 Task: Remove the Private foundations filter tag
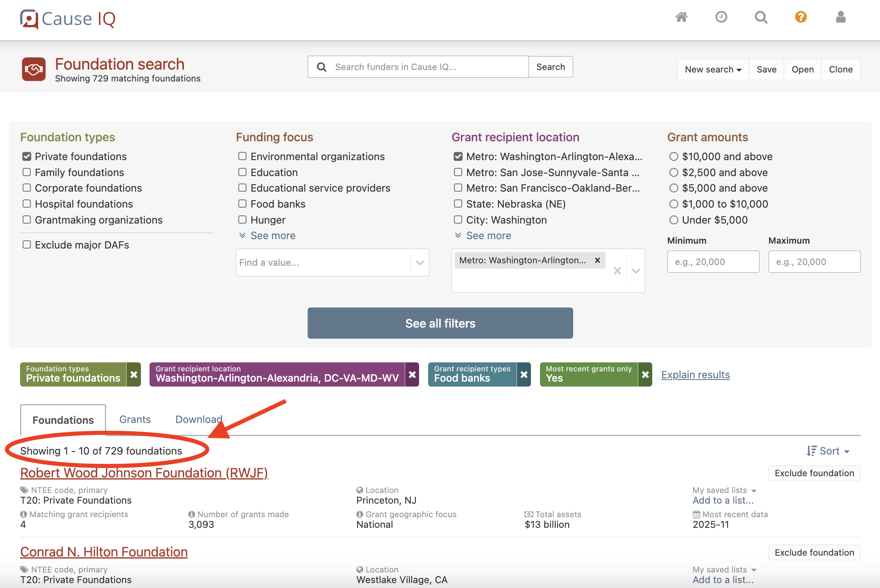(x=134, y=374)
